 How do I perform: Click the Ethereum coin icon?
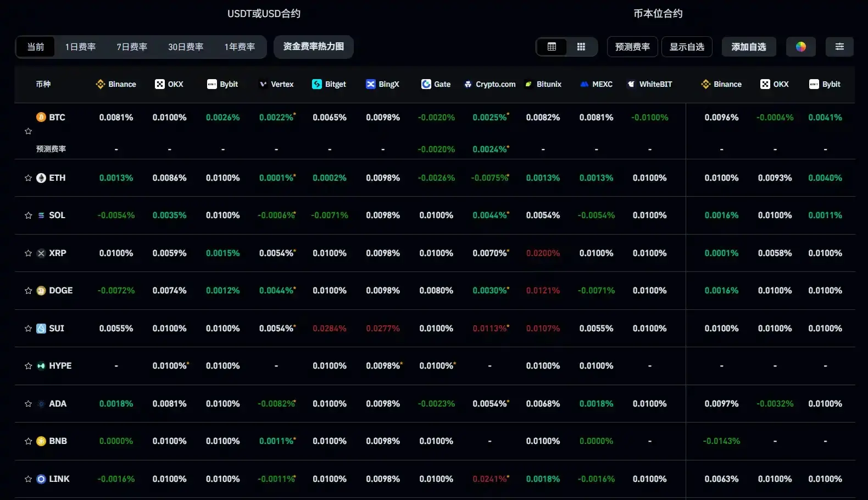tap(41, 178)
